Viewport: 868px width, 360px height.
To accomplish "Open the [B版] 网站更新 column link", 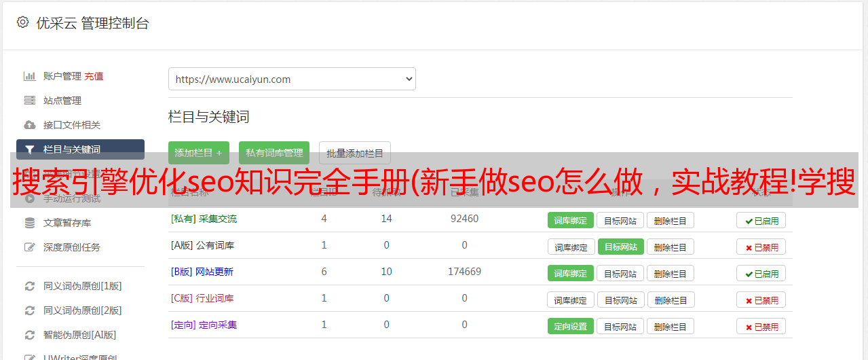I will click(x=202, y=272).
